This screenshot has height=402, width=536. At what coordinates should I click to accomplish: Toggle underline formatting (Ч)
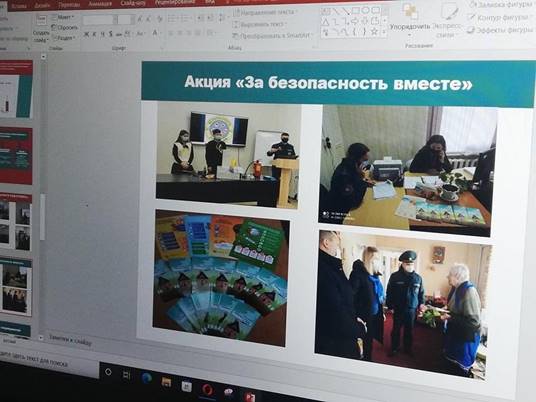pyautogui.click(x=103, y=34)
